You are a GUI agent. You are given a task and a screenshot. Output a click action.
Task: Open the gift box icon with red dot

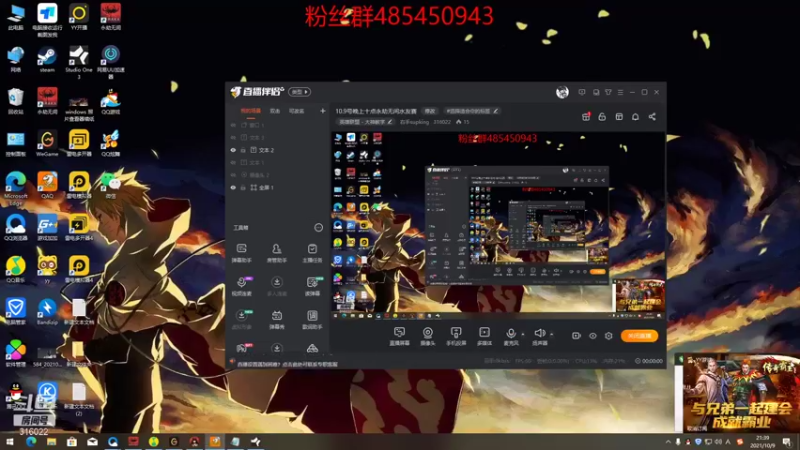(x=586, y=117)
